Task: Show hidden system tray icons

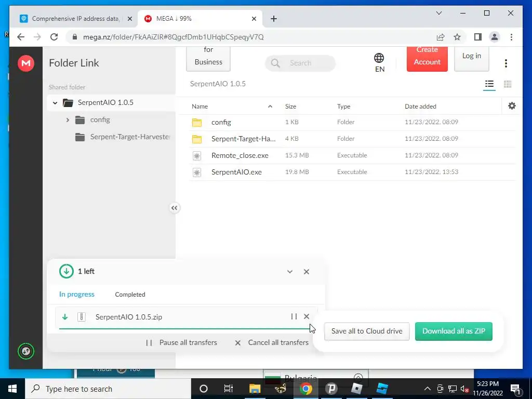Action: click(428, 389)
